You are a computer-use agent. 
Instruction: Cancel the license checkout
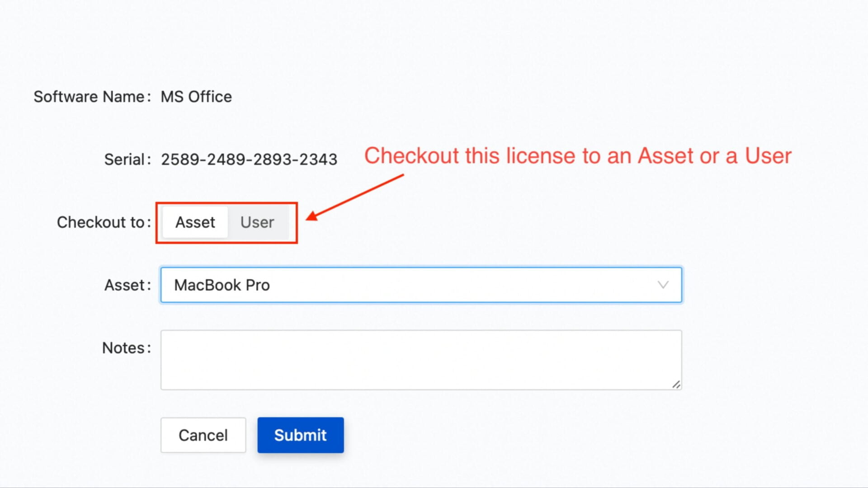point(203,435)
